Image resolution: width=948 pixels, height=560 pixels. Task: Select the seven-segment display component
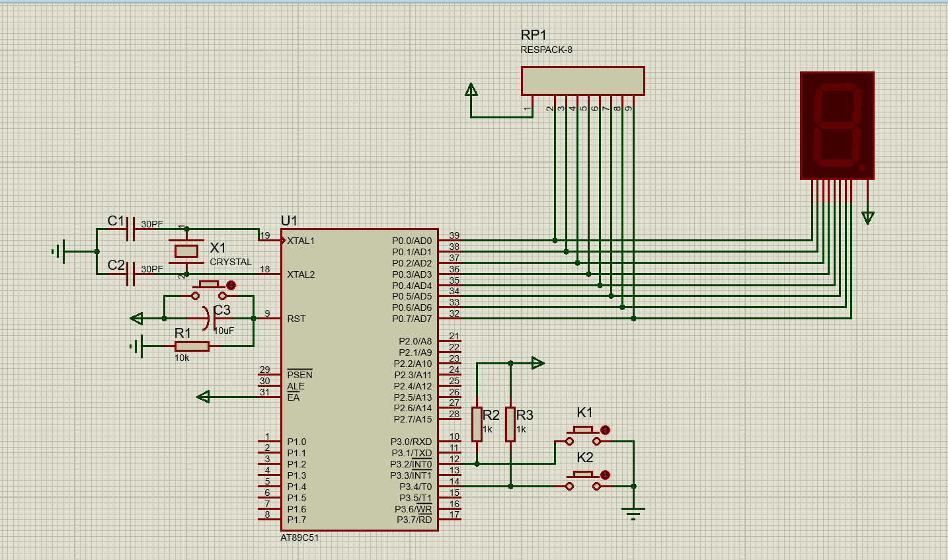[837, 126]
